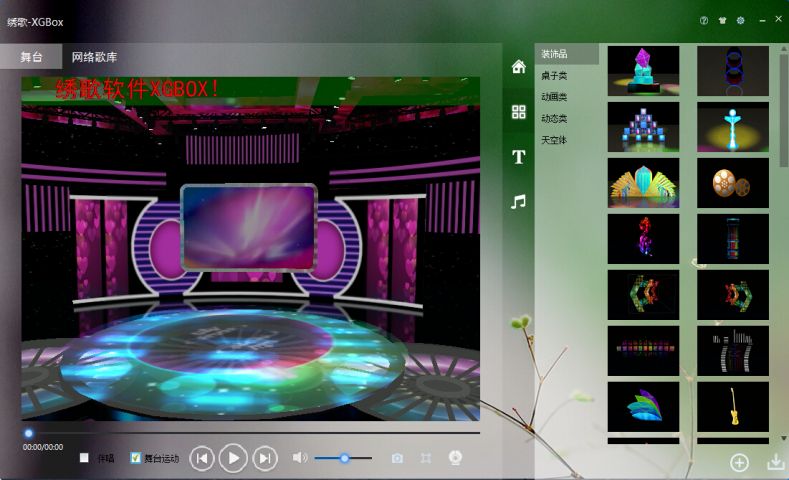Click the volume slider handle
The height and width of the screenshot is (480, 789).
(344, 458)
